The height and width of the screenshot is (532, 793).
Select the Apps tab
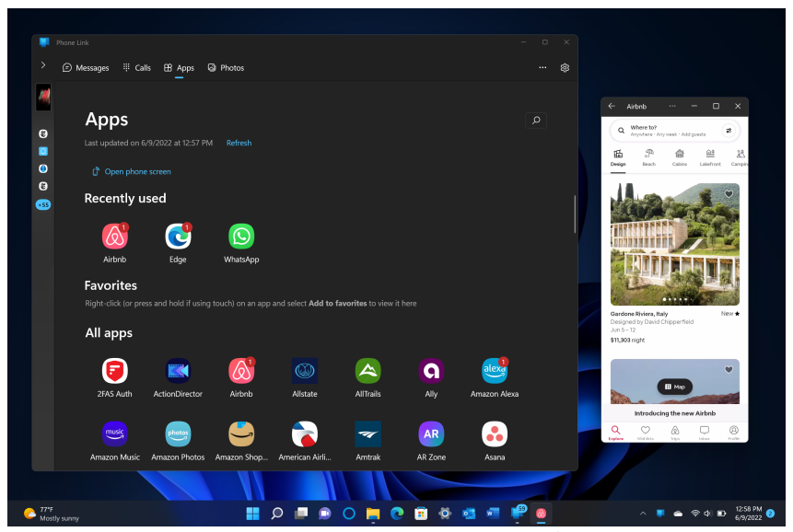coord(179,68)
